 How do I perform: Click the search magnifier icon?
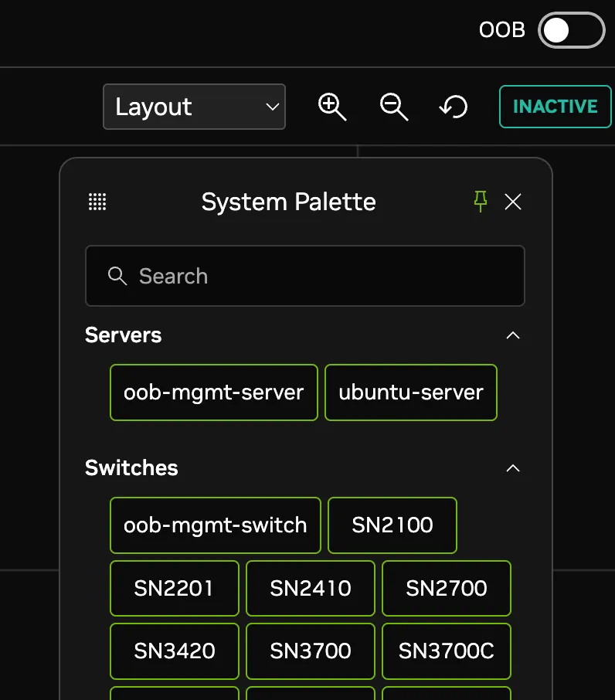tap(117, 276)
